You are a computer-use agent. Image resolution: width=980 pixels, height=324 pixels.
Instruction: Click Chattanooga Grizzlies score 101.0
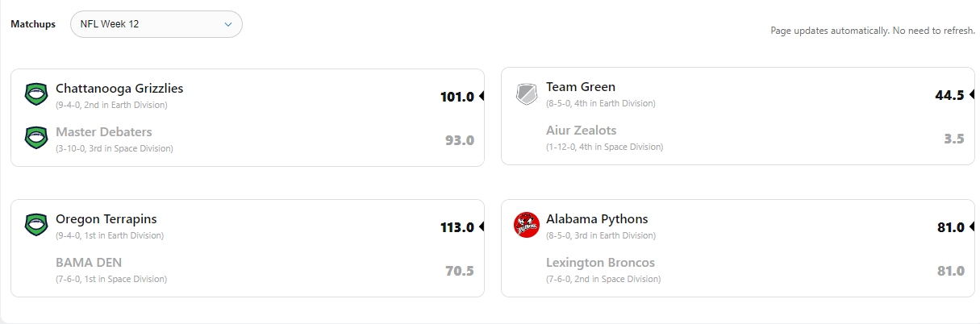tap(457, 97)
